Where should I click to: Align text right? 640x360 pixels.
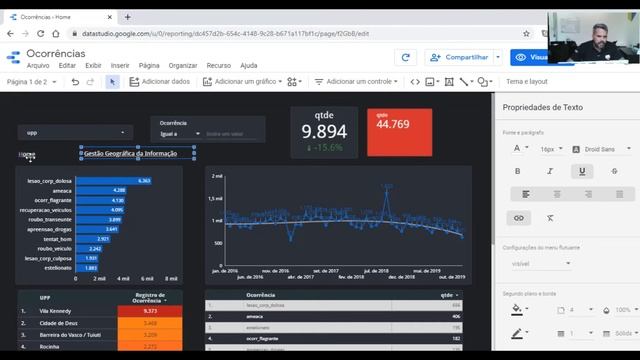pyautogui.click(x=588, y=194)
